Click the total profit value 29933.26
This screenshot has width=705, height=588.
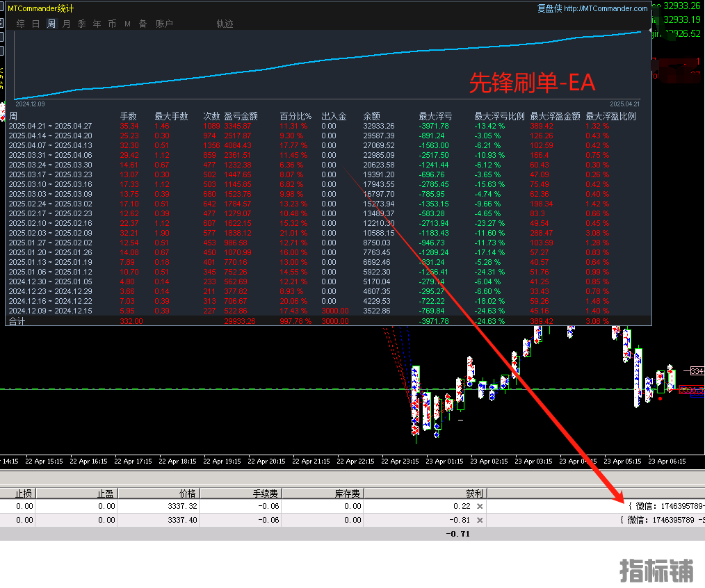(x=240, y=321)
